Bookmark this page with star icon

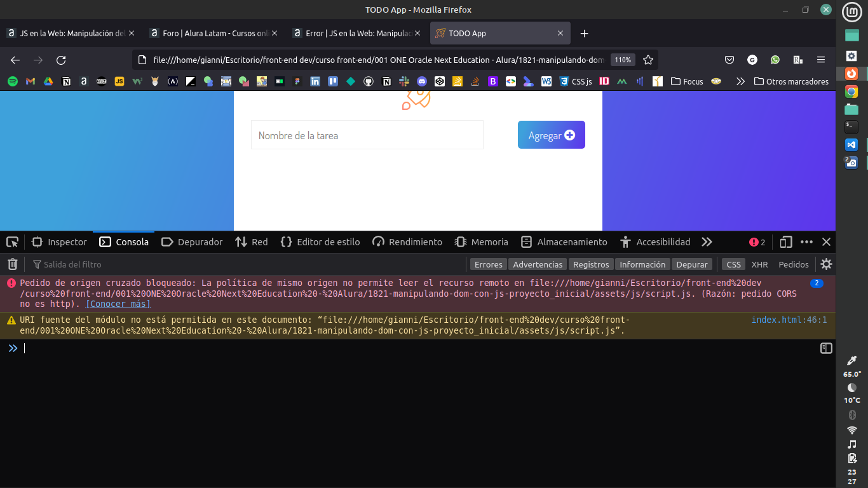click(x=648, y=60)
